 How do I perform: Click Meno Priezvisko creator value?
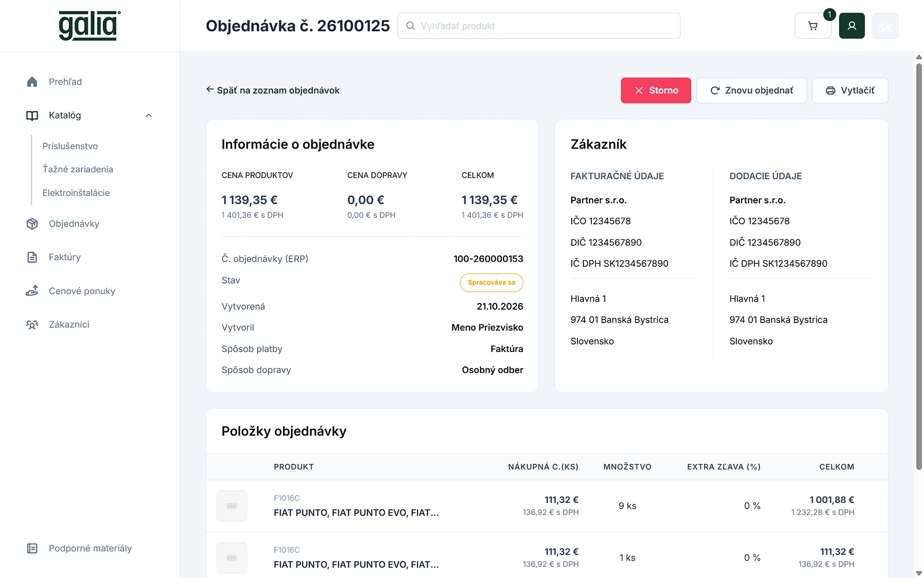(487, 328)
